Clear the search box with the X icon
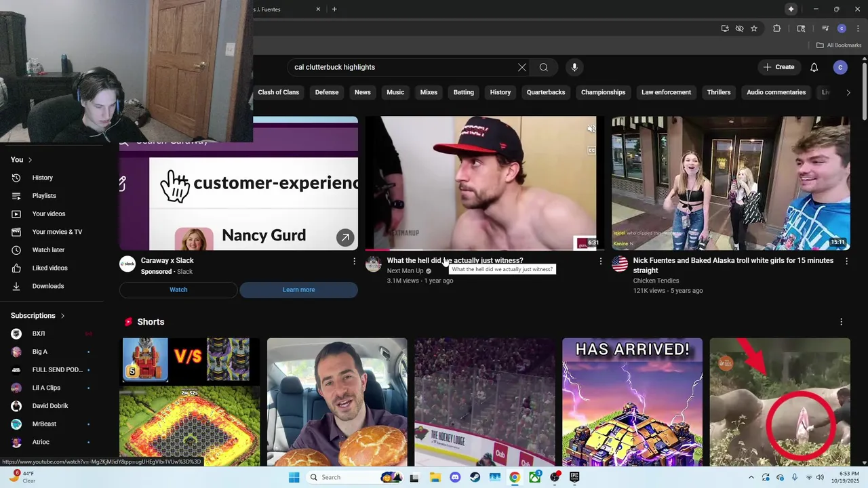The height and width of the screenshot is (488, 868). (522, 67)
